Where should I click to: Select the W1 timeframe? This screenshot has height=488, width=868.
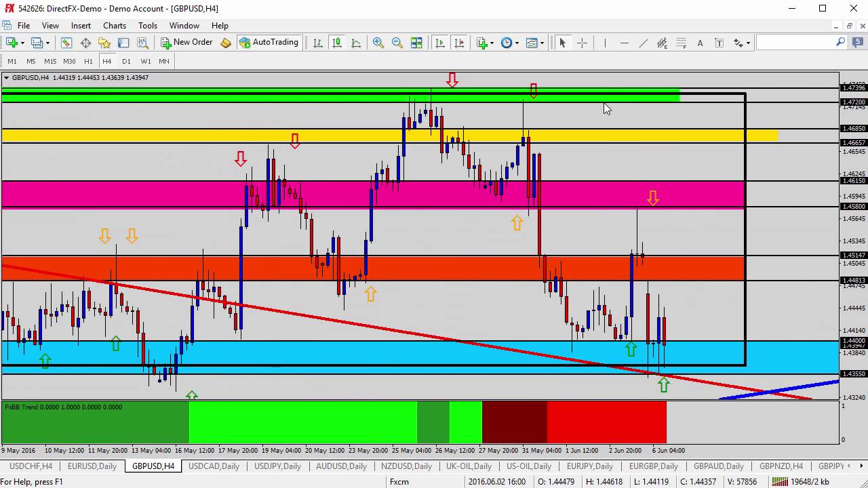coord(145,61)
